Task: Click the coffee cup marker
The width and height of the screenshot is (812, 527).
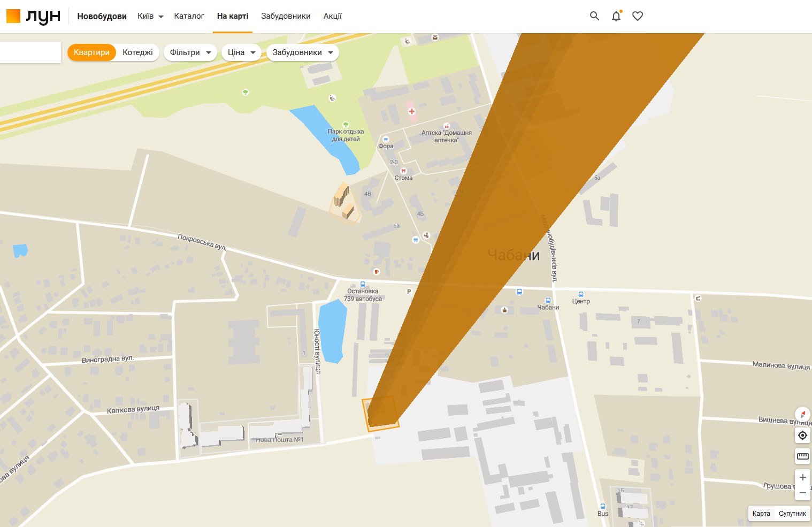Action: (376, 271)
